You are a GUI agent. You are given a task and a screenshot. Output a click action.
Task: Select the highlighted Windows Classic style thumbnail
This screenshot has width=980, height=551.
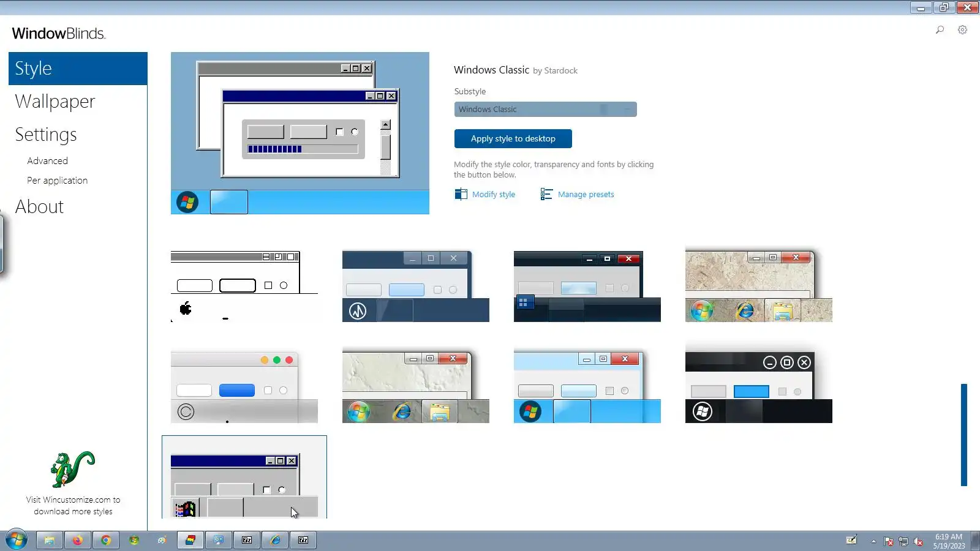(244, 478)
